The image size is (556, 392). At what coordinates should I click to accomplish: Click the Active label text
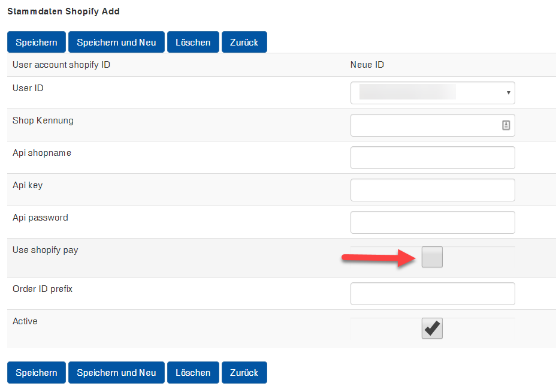25,321
